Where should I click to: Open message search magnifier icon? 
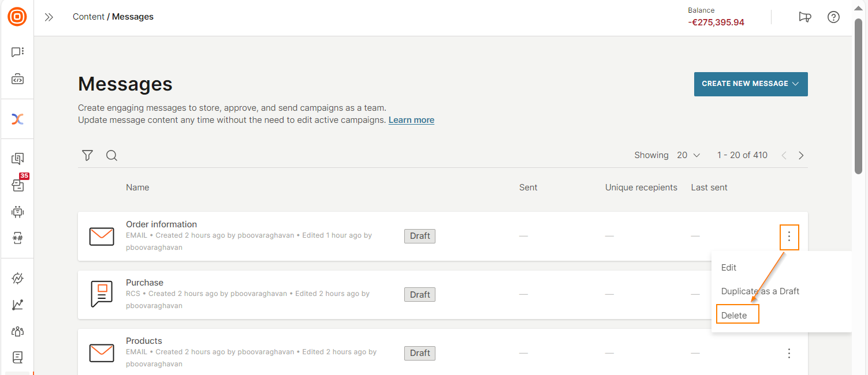(x=111, y=155)
